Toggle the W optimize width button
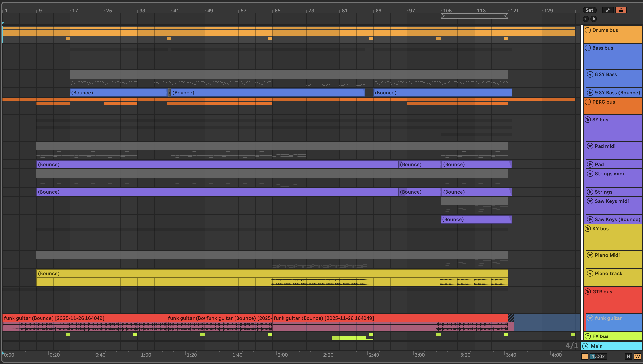This screenshot has height=364, width=643. [x=637, y=356]
